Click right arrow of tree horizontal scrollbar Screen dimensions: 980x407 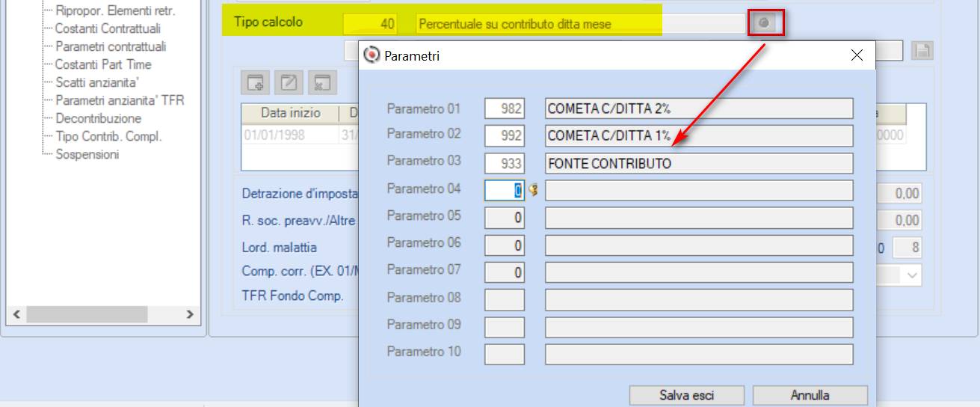click(x=190, y=314)
